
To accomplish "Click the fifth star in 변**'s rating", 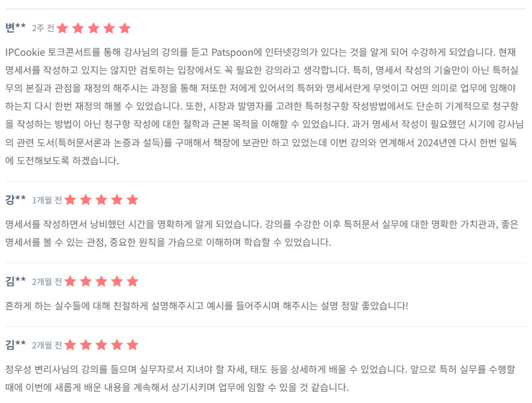I will tap(125, 28).
